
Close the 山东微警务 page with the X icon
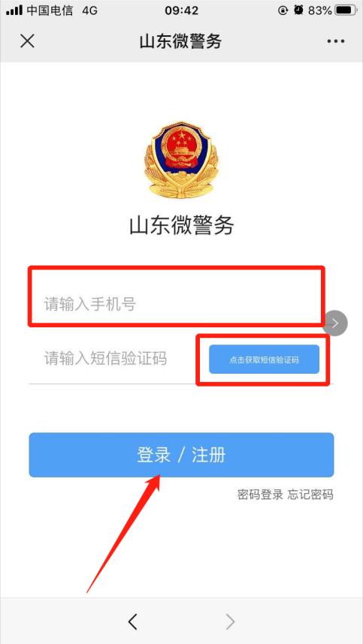28,41
